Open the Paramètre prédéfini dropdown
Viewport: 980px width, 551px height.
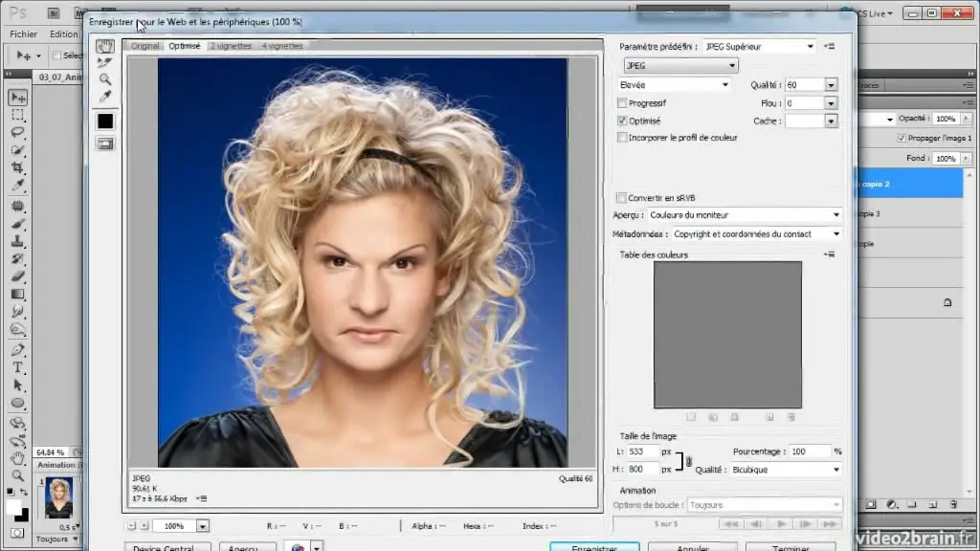[759, 46]
